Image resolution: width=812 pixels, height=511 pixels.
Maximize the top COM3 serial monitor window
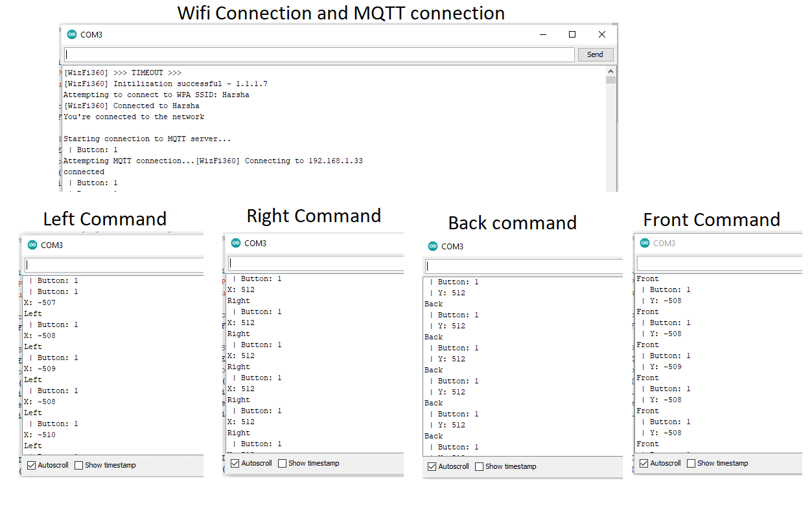point(572,35)
